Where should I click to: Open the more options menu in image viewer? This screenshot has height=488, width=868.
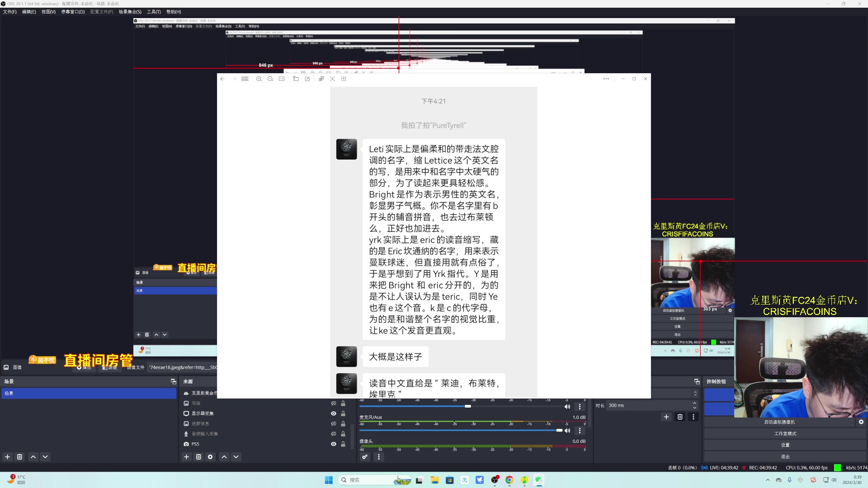tap(606, 79)
